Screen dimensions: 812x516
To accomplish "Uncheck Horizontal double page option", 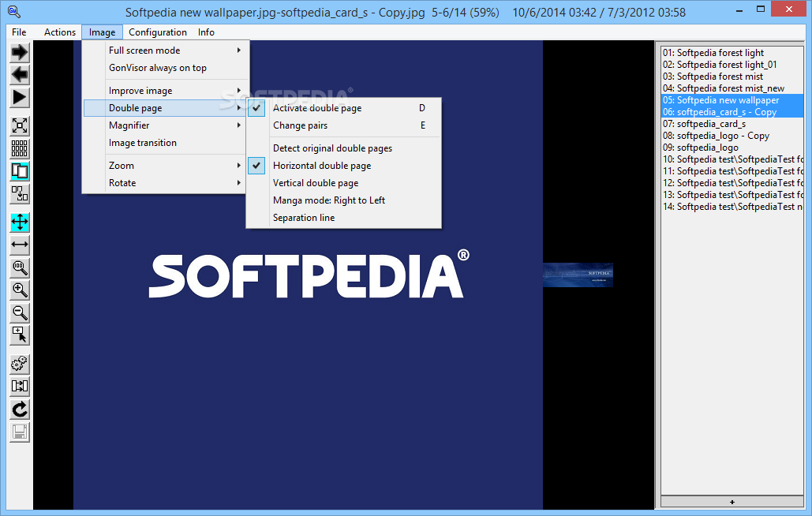I will click(x=344, y=166).
